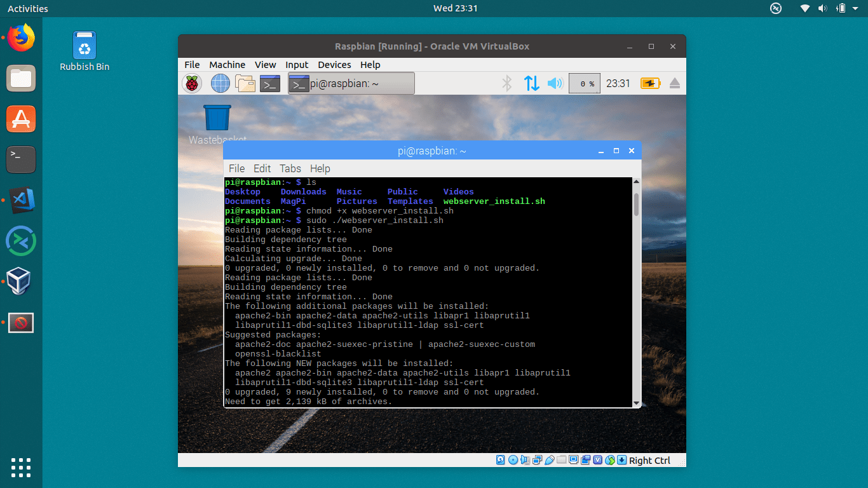This screenshot has height=488, width=868.
Task: Open the Tabs menu in the terminal window
Action: click(x=290, y=168)
